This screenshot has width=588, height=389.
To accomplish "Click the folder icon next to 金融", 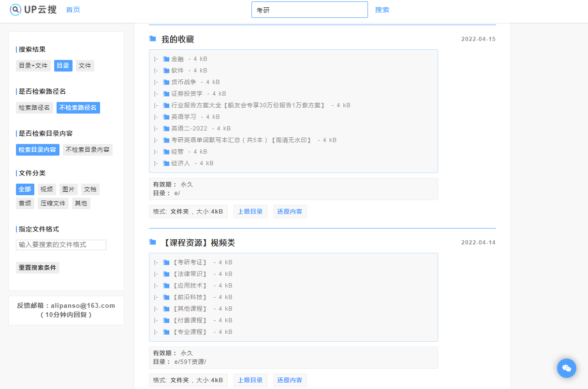I will point(166,59).
